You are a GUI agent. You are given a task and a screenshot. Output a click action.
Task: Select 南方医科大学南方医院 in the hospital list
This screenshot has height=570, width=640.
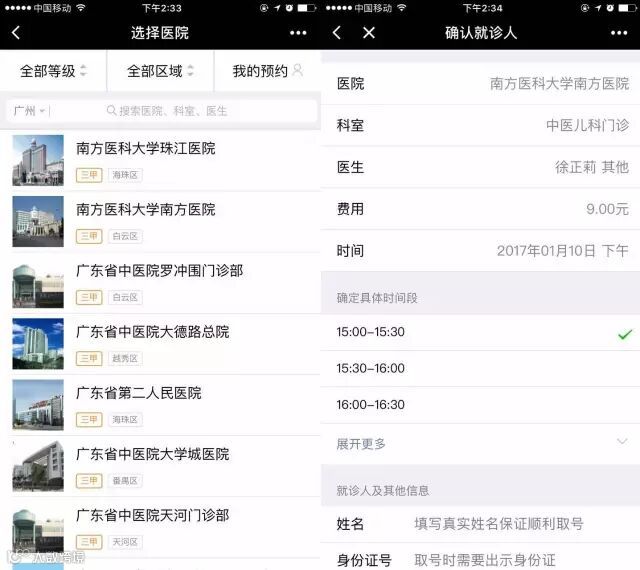coord(160,222)
